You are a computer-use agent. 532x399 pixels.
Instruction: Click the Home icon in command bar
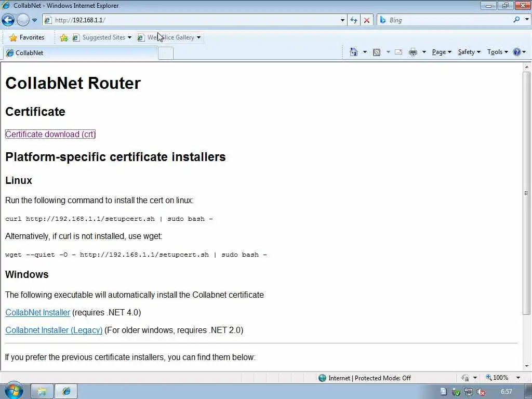coord(353,52)
